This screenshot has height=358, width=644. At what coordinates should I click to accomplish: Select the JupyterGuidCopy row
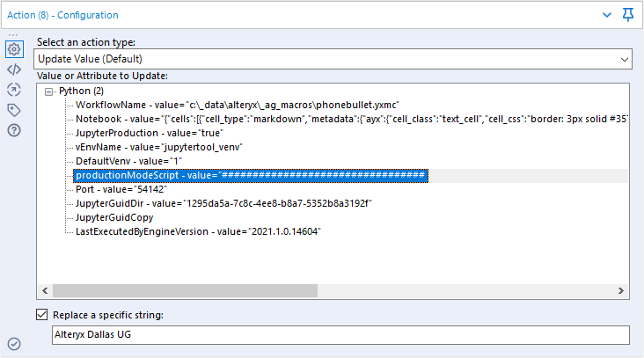[x=114, y=217]
